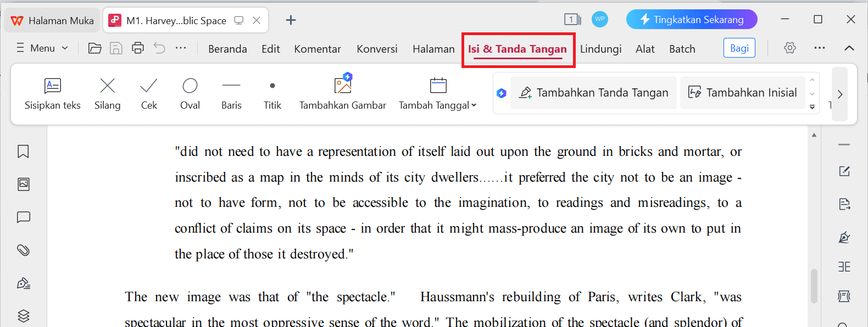Viewport: 868px width, 327px height.
Task: Click the right sidebar edit note icon
Action: click(x=844, y=171)
